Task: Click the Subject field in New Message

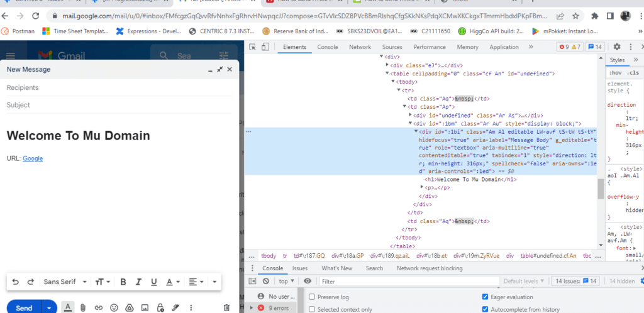Action: click(119, 105)
